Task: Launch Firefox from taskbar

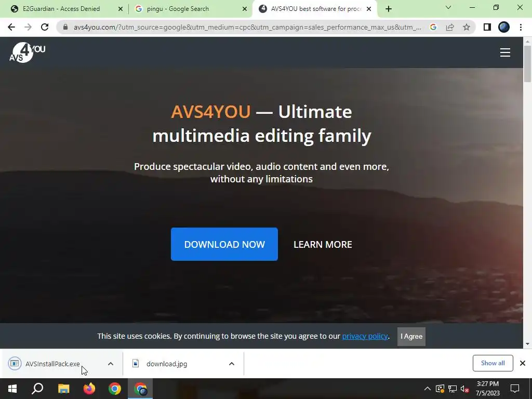Action: [89, 389]
